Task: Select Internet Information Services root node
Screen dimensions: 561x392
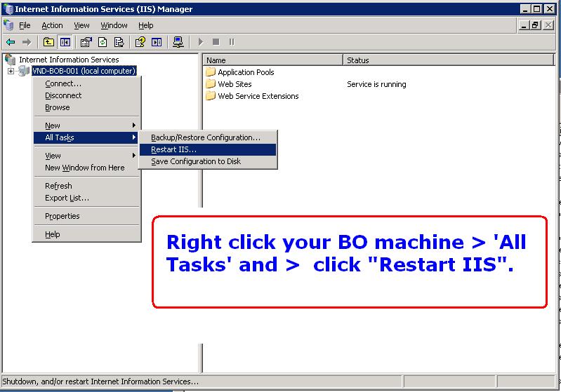Action: click(x=69, y=60)
